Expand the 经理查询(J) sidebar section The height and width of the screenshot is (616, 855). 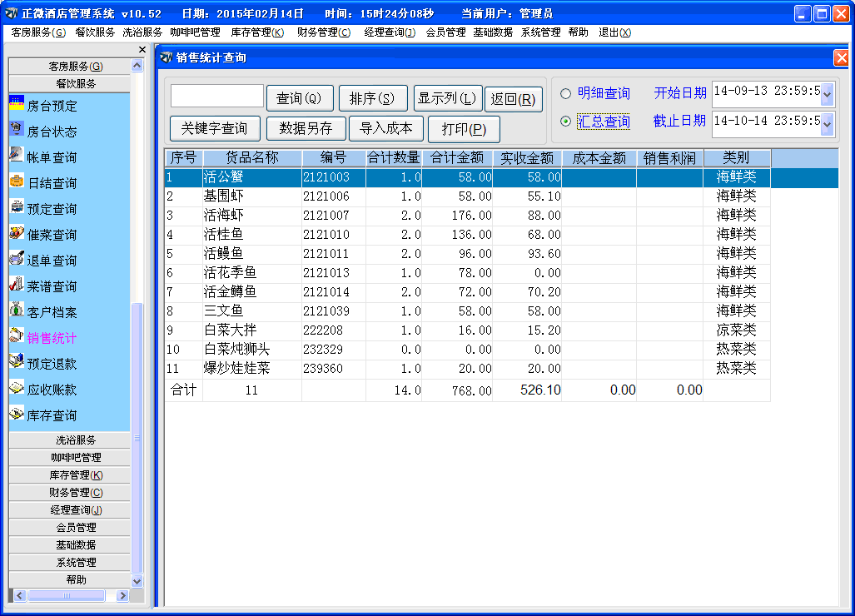[x=70, y=509]
